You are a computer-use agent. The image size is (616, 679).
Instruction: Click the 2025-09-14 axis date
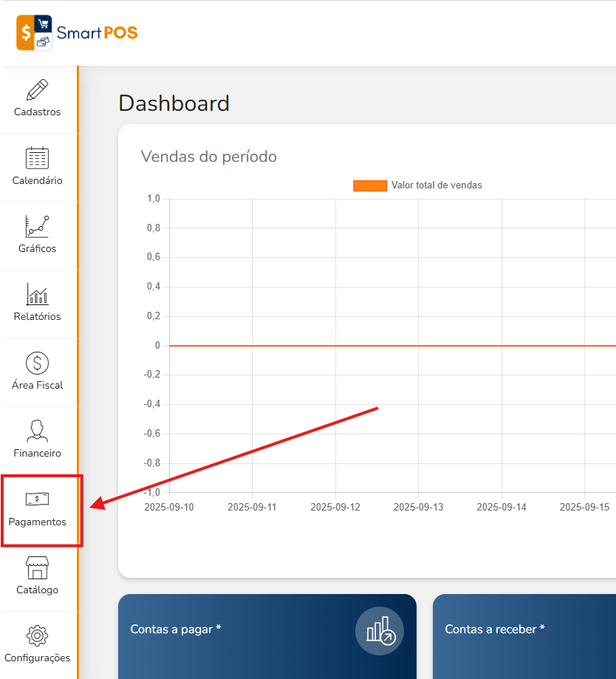pyautogui.click(x=502, y=507)
